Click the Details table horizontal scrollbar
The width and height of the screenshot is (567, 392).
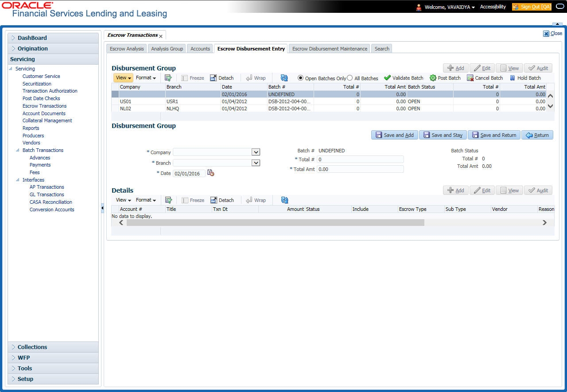[x=276, y=222]
